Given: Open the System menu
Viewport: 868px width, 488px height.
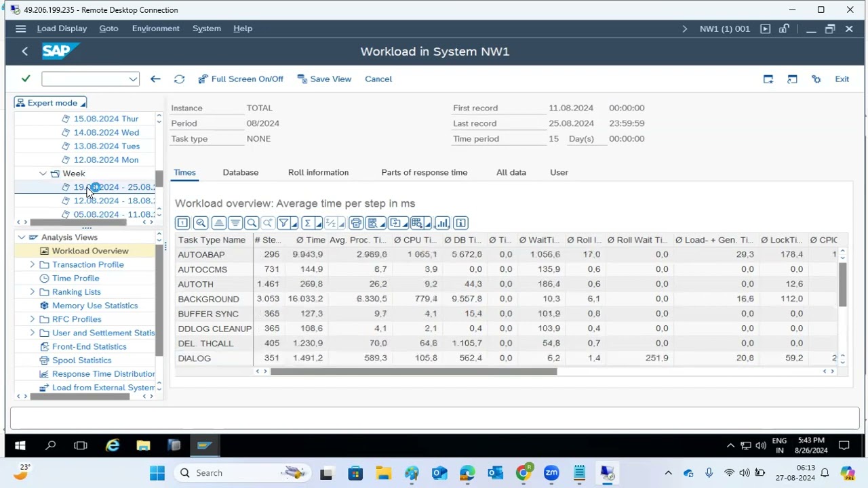Looking at the screenshot, I should (206, 28).
